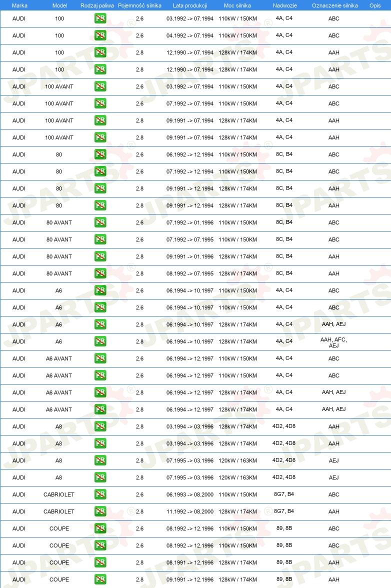Click the engine code AAH, AFC, AEJ

point(333,342)
